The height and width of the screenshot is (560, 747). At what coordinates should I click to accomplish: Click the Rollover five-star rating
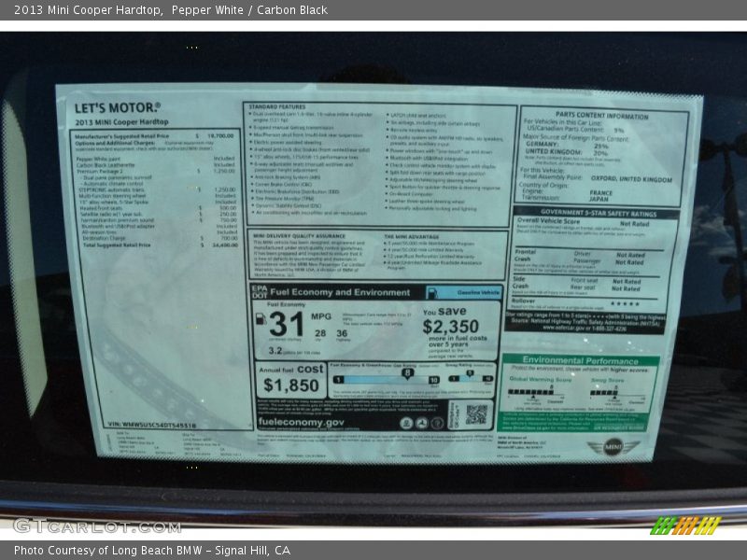point(625,303)
